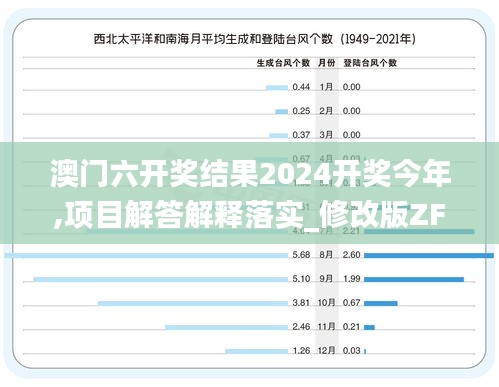This screenshot has width=499, height=387.
Task: Click the 8月 month label
Action: 326,255
